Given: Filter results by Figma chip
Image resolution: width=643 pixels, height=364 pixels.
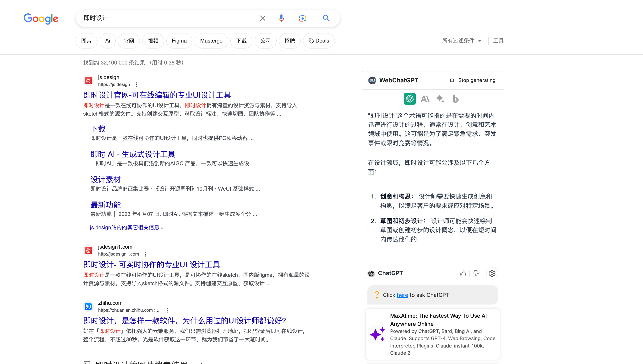Looking at the screenshot, I should [179, 41].
